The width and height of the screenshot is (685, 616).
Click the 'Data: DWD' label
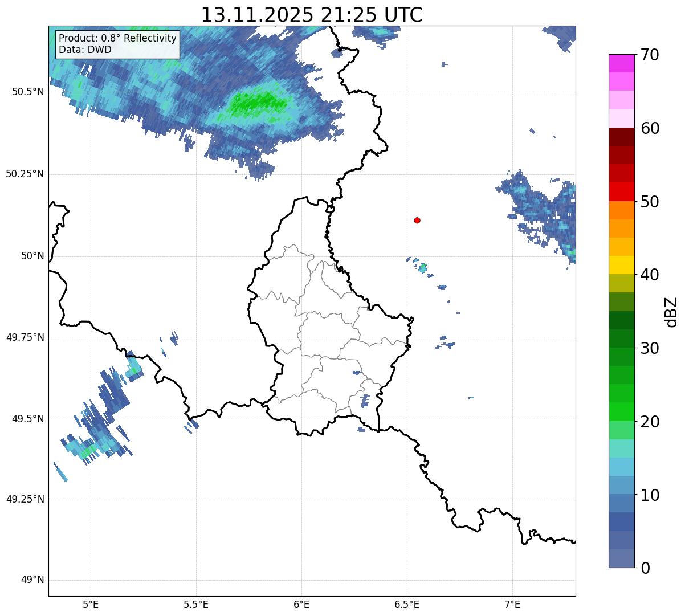[x=85, y=50]
